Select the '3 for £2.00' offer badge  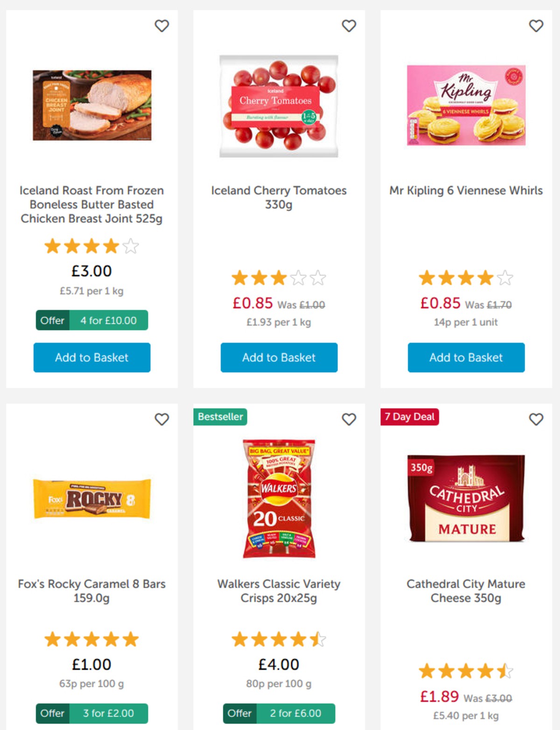[91, 713]
